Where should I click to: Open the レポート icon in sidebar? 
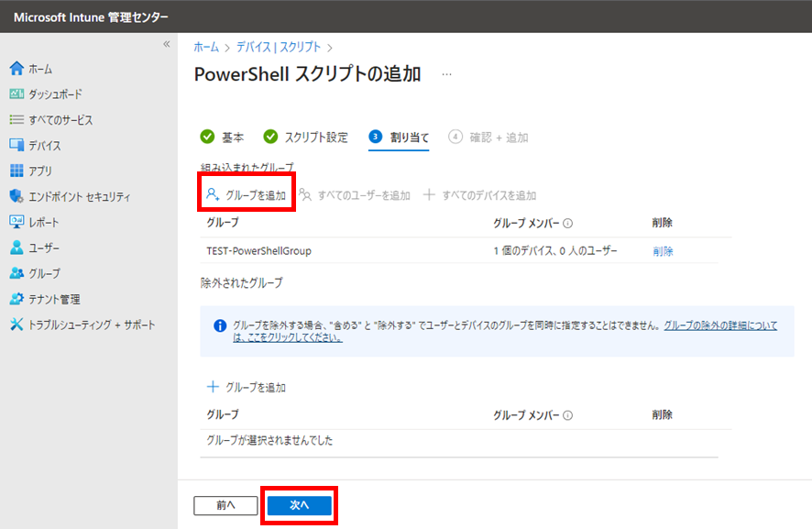pyautogui.click(x=16, y=222)
